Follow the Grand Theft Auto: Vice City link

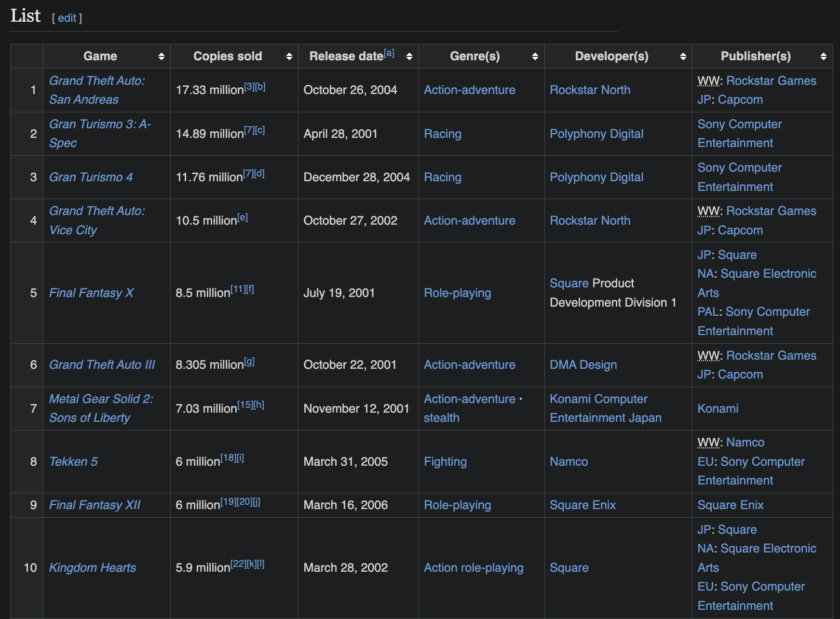click(97, 220)
